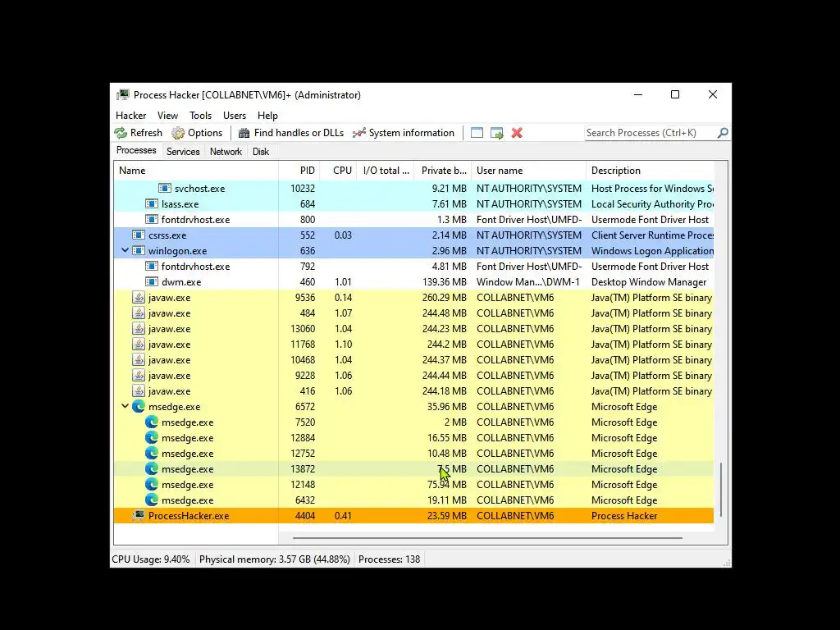Select the fontdrvhost.exe PID 800 row
840x630 pixels.
[x=413, y=220]
